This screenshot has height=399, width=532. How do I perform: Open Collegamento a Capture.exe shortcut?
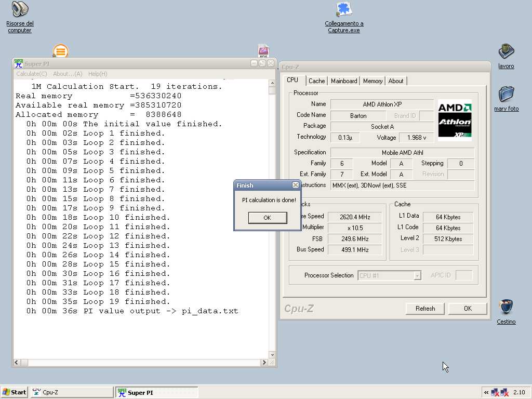pos(344,17)
